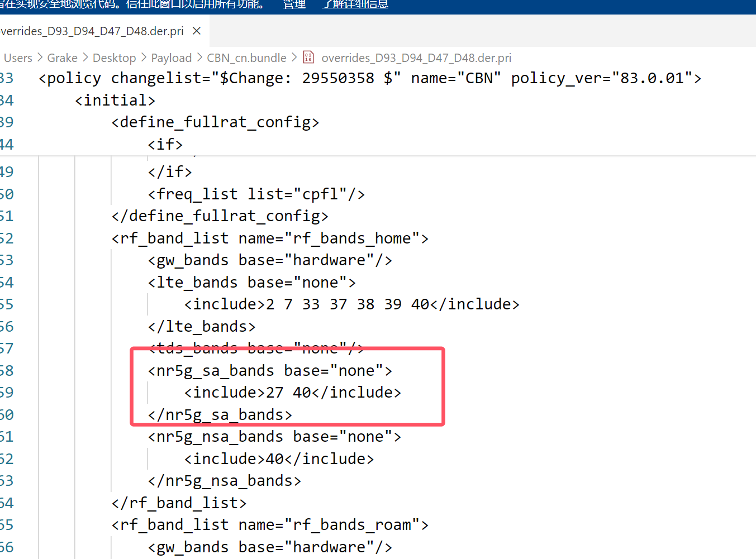The width and height of the screenshot is (756, 559).
Task: Click line number 58 in the gutter
Action: click(7, 371)
